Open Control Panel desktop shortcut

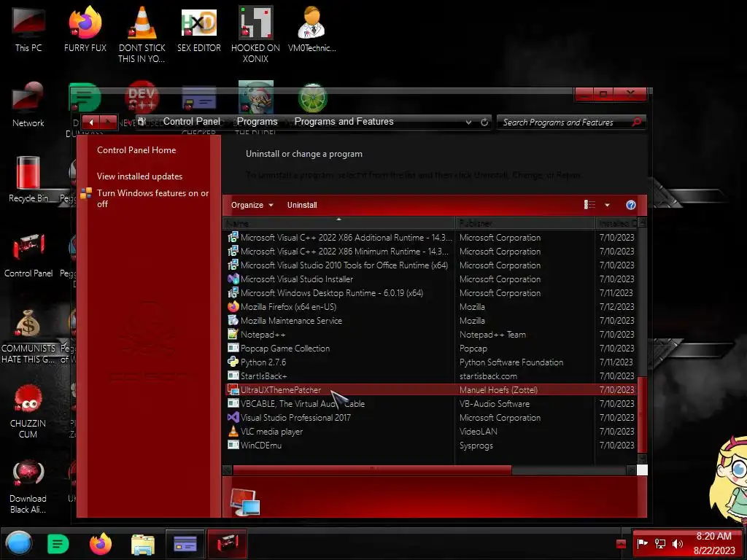tap(28, 254)
